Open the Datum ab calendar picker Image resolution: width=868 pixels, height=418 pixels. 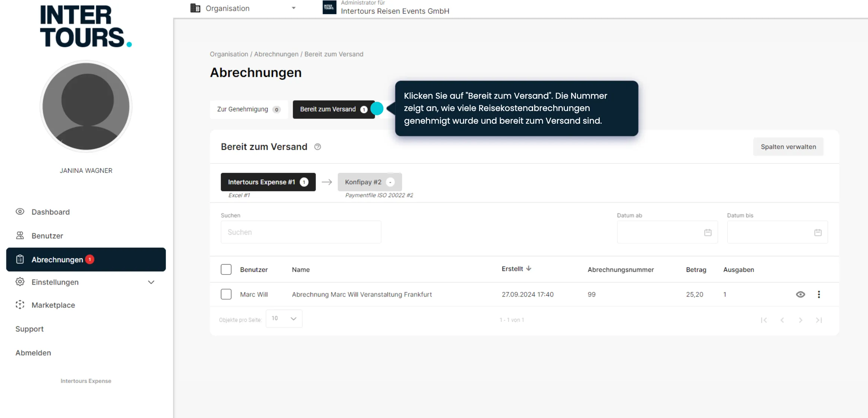click(x=708, y=232)
